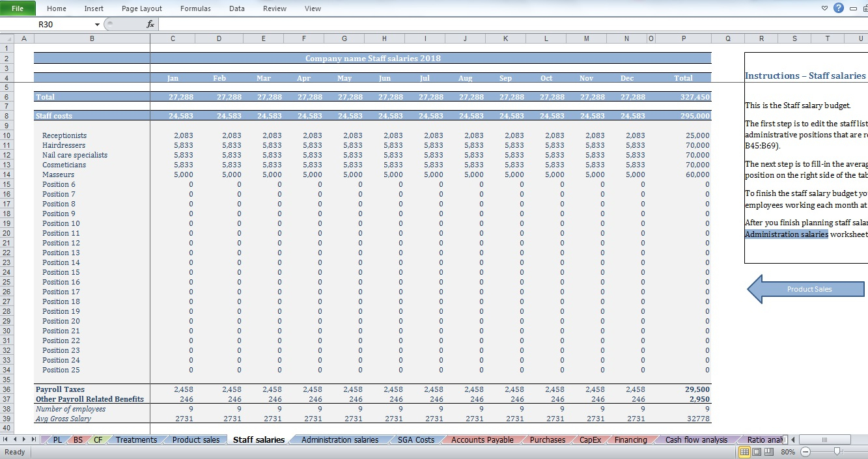
Task: Switch to Administration salaries sheet
Action: 339,440
